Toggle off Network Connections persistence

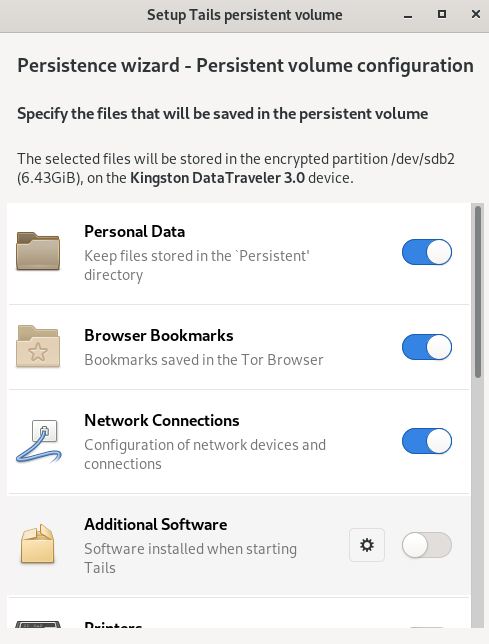click(427, 442)
